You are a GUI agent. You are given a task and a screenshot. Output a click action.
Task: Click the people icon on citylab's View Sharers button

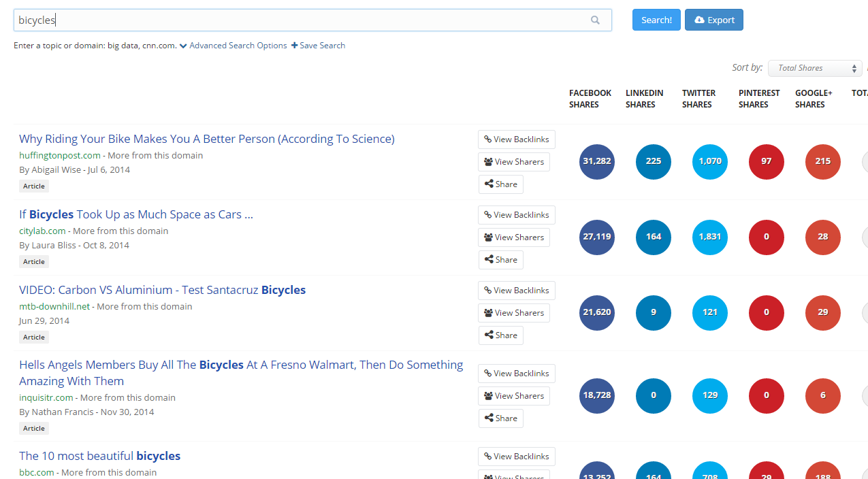click(489, 237)
